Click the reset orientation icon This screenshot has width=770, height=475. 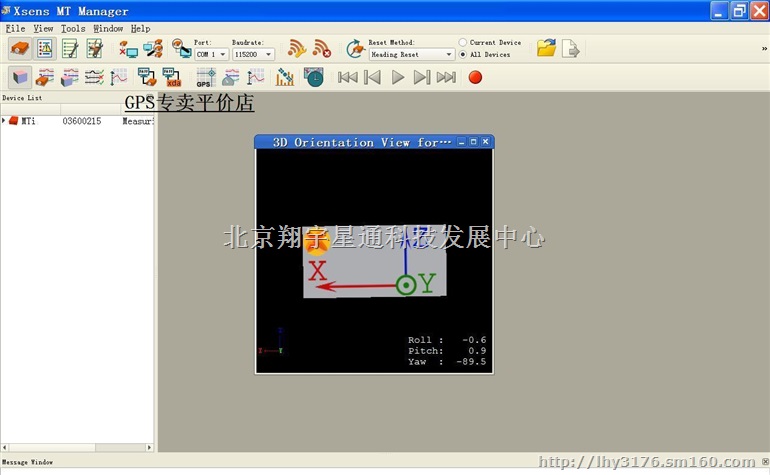pos(355,49)
